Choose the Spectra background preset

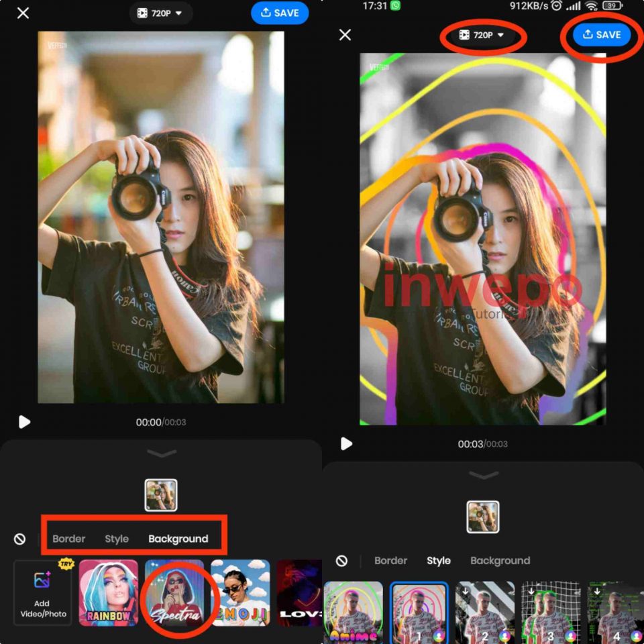pyautogui.click(x=174, y=592)
